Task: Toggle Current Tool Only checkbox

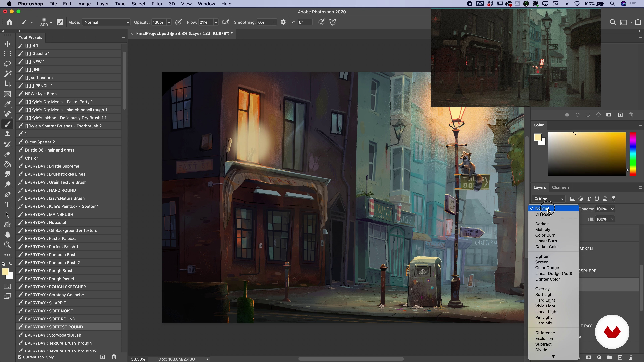Action: [x=19, y=357]
